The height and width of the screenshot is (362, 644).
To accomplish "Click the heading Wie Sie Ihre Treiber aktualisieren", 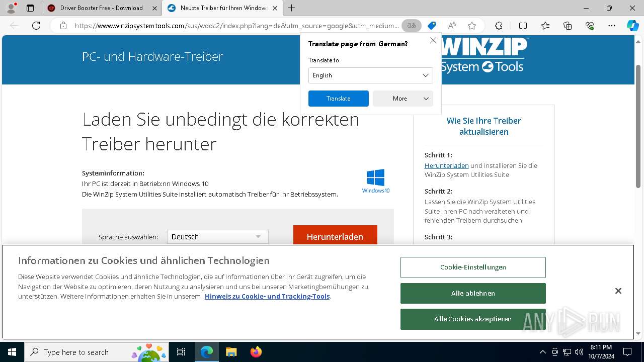I will coord(484,126).
